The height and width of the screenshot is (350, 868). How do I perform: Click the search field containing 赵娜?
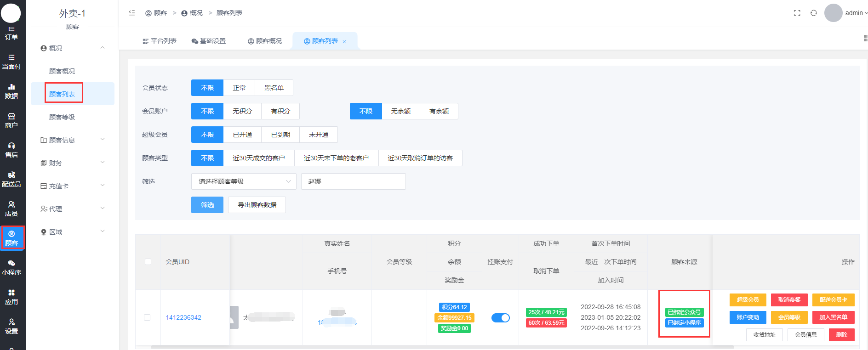point(353,181)
